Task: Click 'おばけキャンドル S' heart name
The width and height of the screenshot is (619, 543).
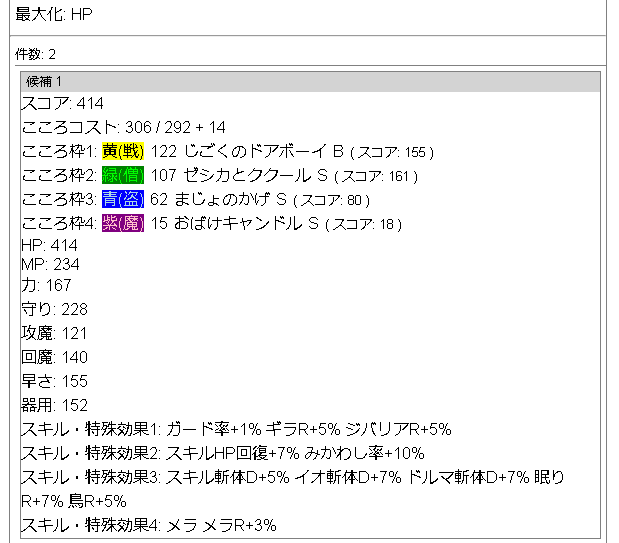Action: pos(246,224)
